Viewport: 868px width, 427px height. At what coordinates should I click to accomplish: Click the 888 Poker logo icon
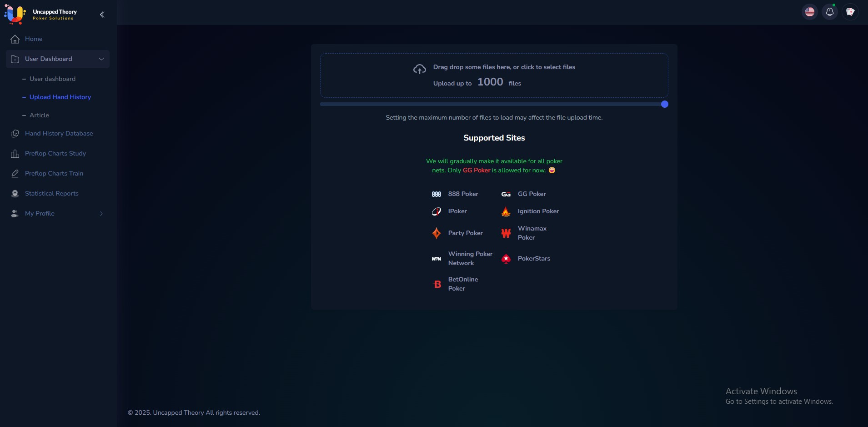coord(437,194)
